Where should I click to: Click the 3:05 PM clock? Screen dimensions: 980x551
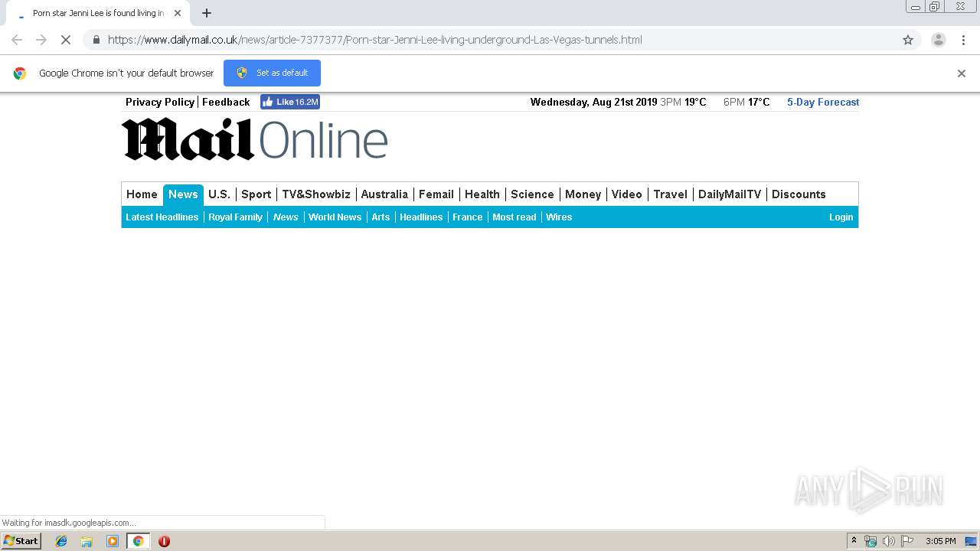(x=940, y=541)
